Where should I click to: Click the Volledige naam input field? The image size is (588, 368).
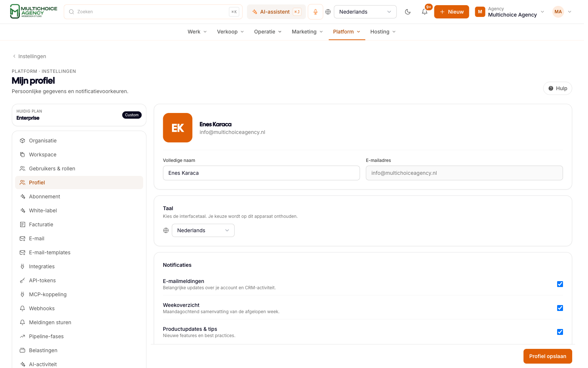click(261, 173)
